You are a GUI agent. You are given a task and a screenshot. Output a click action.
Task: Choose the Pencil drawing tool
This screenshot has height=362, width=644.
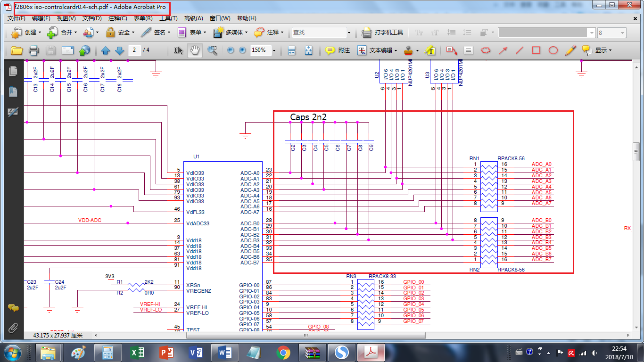click(570, 50)
